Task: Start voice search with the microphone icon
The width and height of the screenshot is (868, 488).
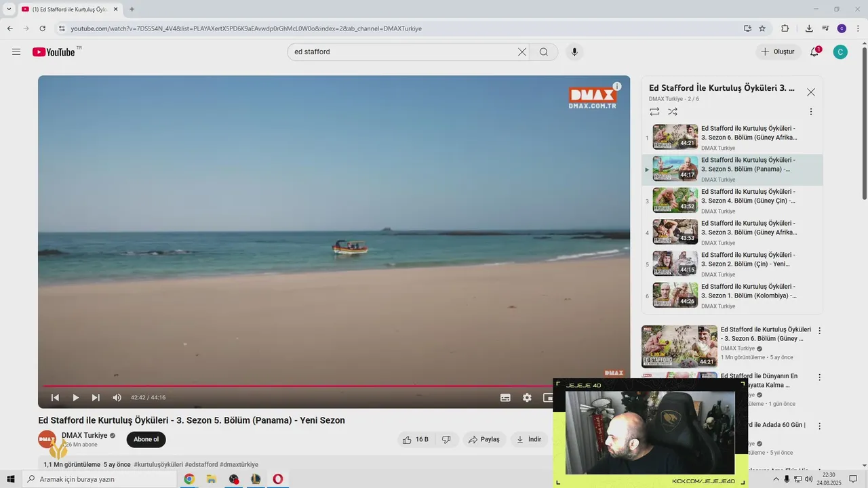Action: [x=574, y=52]
